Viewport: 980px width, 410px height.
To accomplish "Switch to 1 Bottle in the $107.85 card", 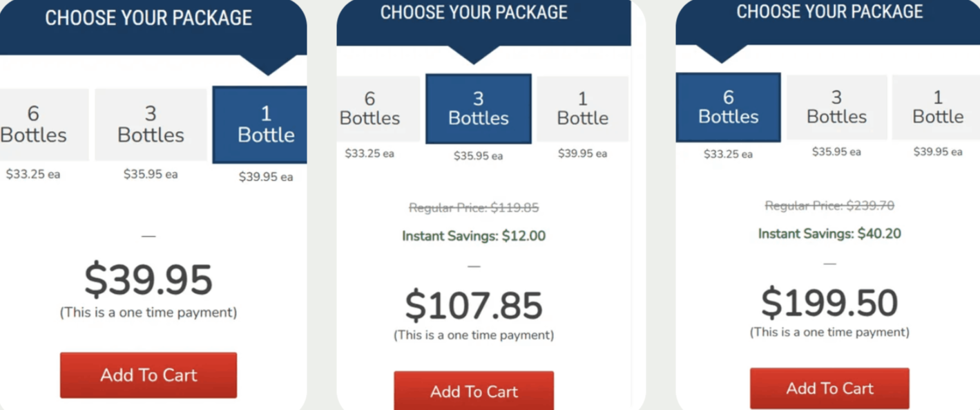I will pos(582,109).
